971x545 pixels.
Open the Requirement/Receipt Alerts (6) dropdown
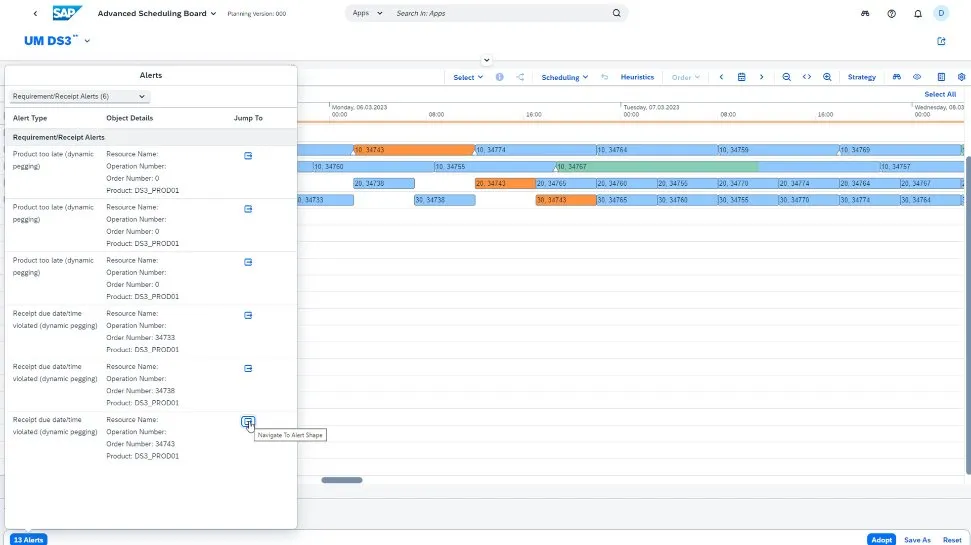point(79,96)
